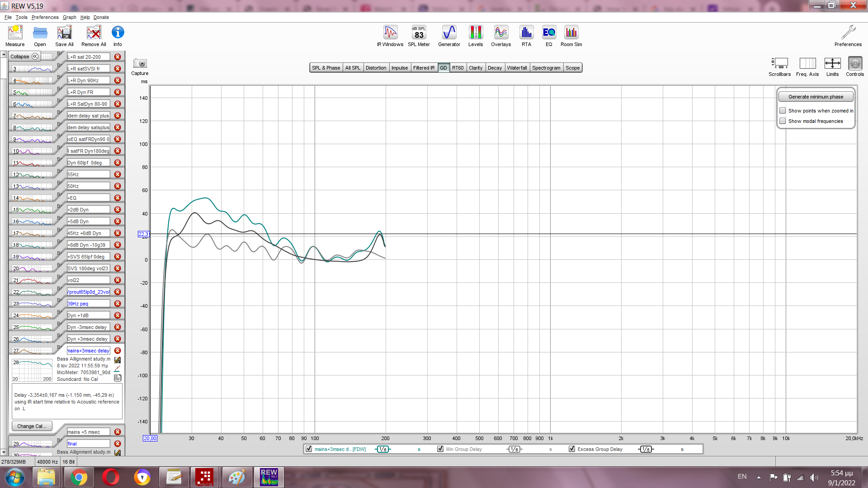
Task: Click the trace color line icon for measurement 28
Action: [x=118, y=369]
